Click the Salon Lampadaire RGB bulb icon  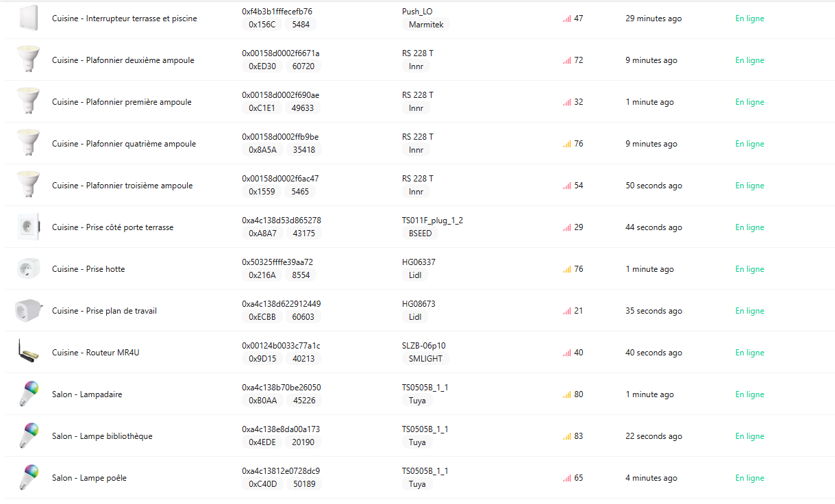click(29, 394)
